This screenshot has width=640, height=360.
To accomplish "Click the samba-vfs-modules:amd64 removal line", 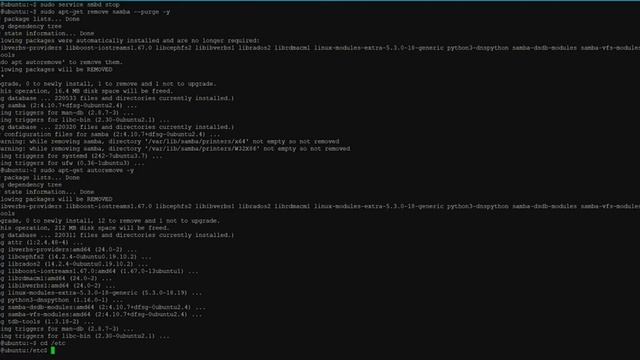I will coord(101,314).
